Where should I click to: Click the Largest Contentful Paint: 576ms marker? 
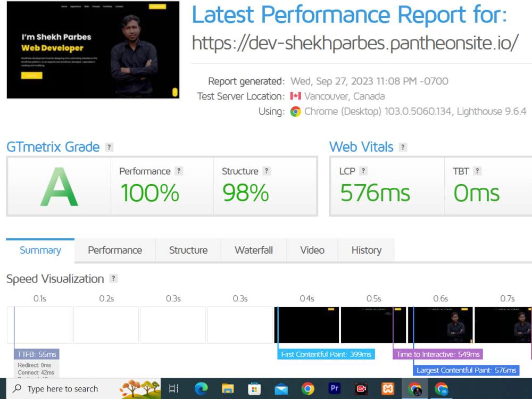tap(466, 370)
